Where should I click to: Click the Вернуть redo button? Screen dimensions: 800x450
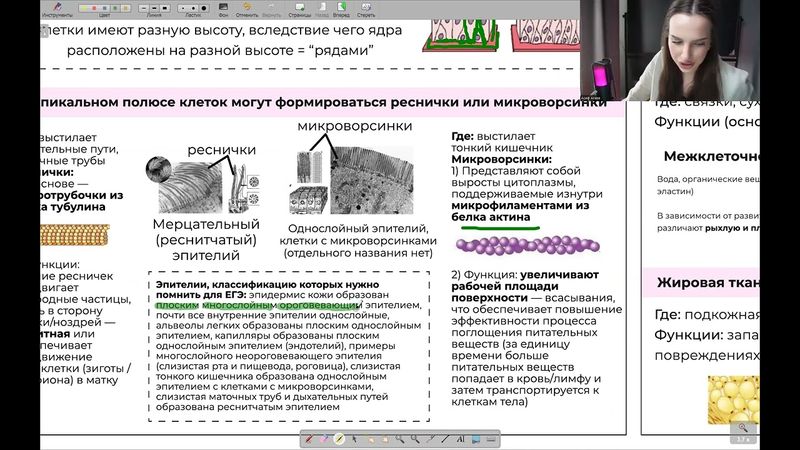pyautogui.click(x=271, y=9)
